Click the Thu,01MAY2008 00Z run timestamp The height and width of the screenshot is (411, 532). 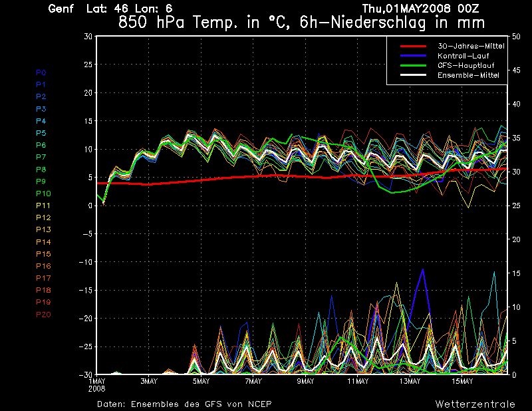pos(420,9)
